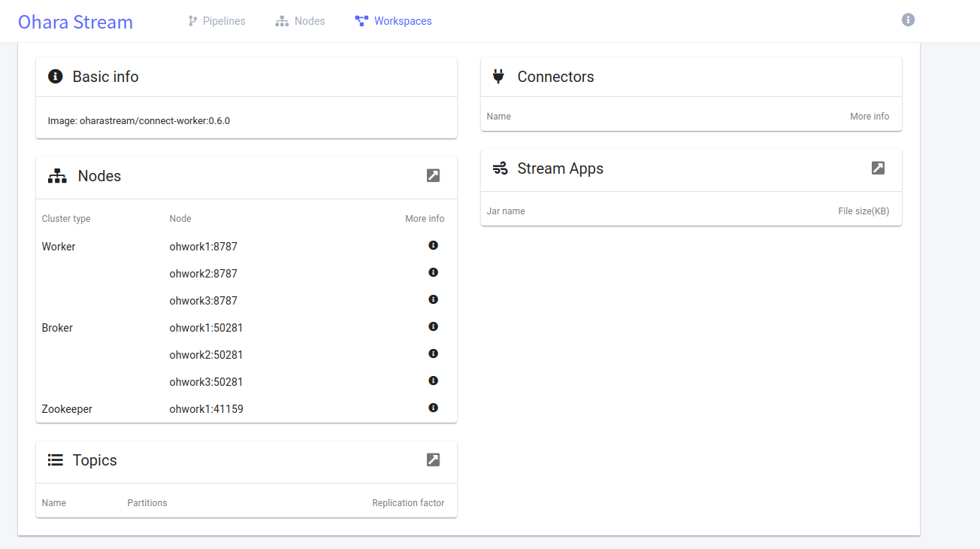Click the Cluster type column header
This screenshot has width=980, height=549.
[66, 219]
